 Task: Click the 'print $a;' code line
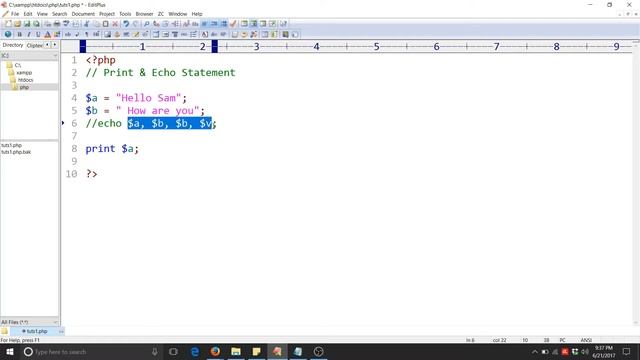pyautogui.click(x=112, y=149)
